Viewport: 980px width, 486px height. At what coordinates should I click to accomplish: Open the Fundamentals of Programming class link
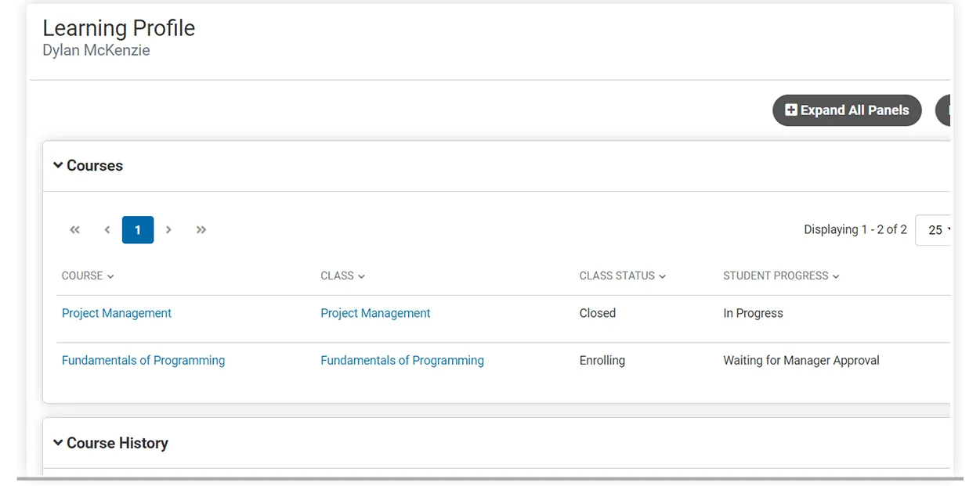point(402,360)
